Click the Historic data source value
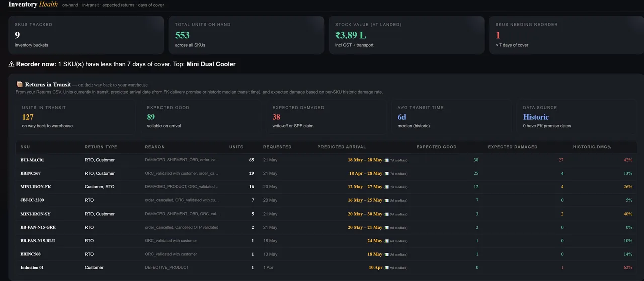 pyautogui.click(x=536, y=117)
